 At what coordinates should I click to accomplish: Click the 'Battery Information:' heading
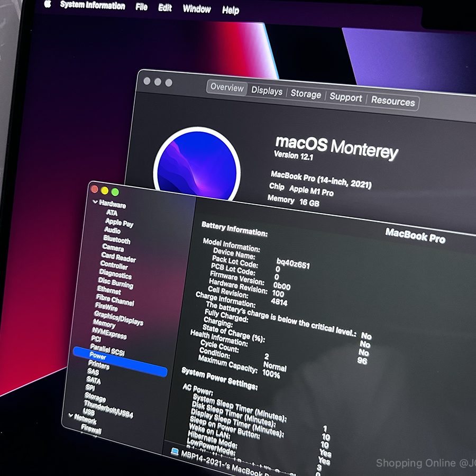coord(234,229)
